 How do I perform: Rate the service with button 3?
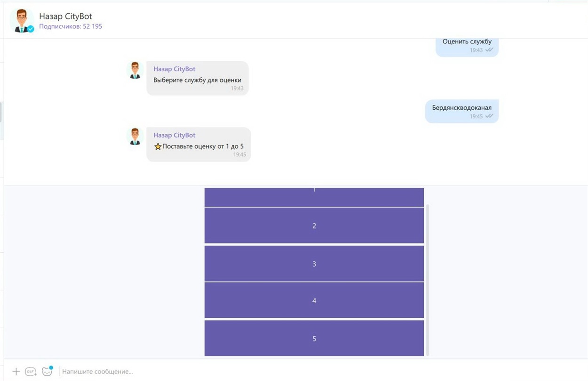pyautogui.click(x=314, y=264)
